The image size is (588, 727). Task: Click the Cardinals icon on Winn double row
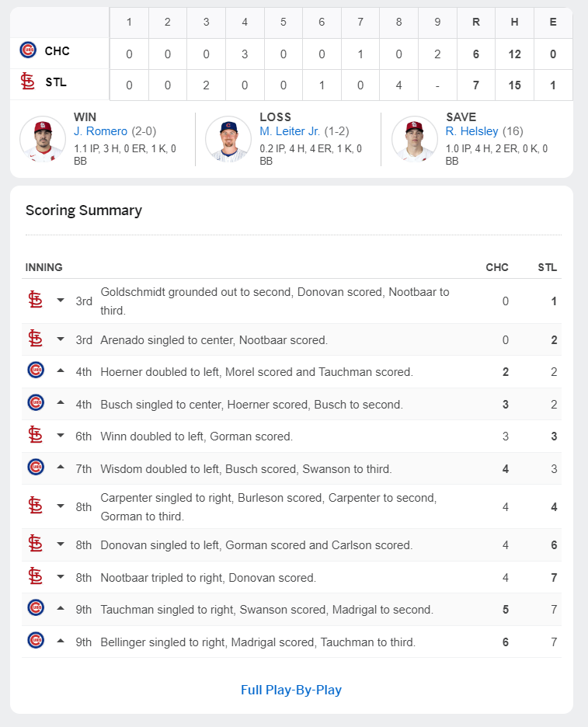point(36,435)
